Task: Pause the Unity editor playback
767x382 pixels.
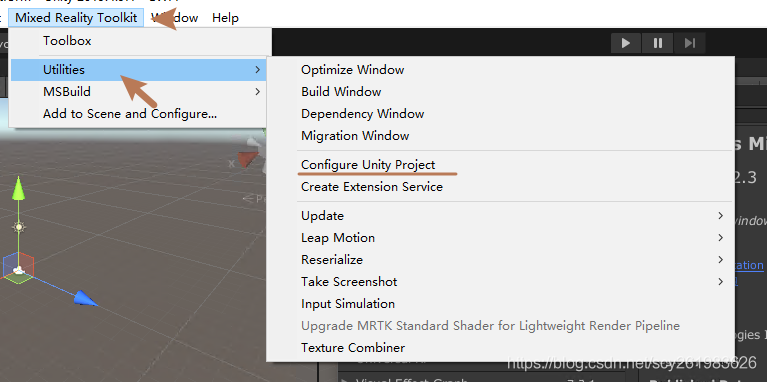Action: 658,43
